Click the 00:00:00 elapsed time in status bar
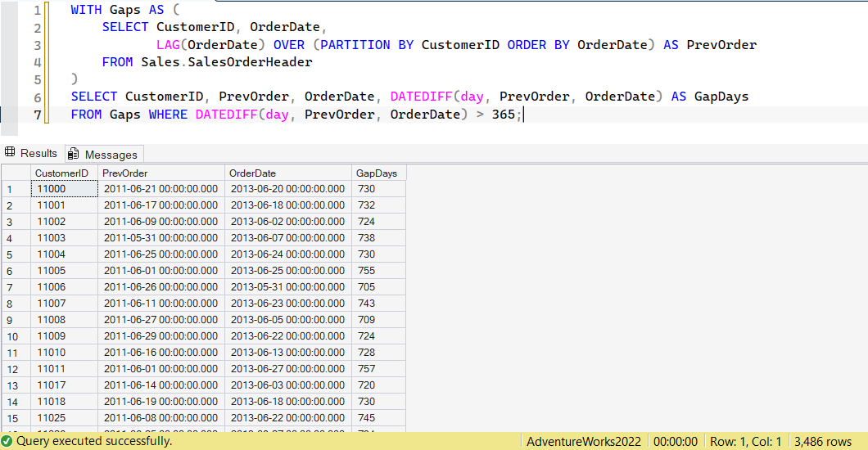This screenshot has height=450, width=868. pyautogui.click(x=676, y=442)
